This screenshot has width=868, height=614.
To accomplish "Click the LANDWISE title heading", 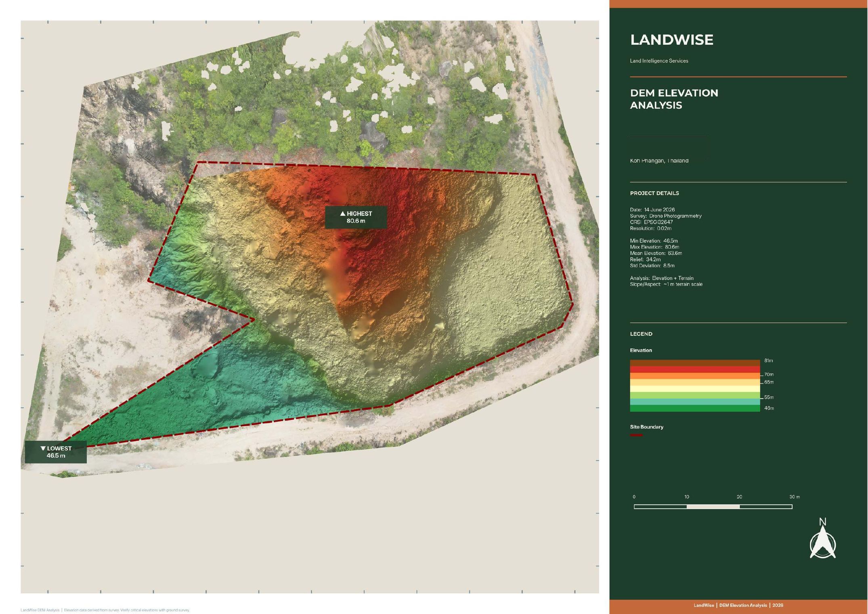I will 672,40.
